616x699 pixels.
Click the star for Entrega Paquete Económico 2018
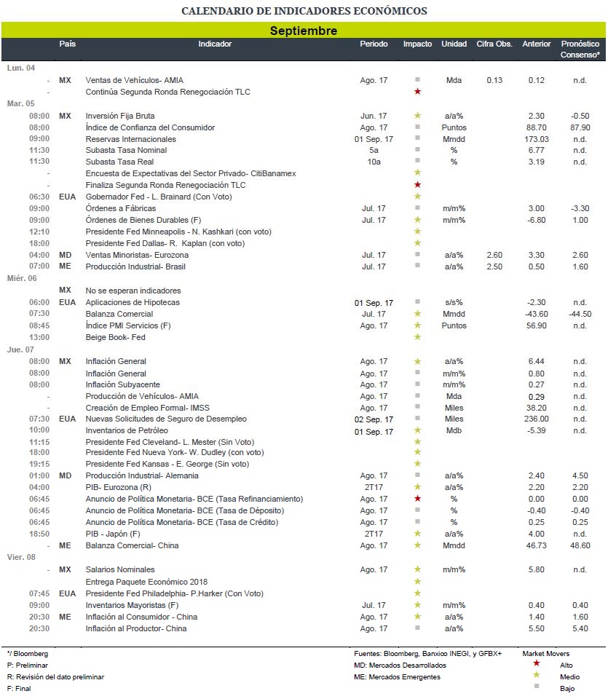click(417, 581)
